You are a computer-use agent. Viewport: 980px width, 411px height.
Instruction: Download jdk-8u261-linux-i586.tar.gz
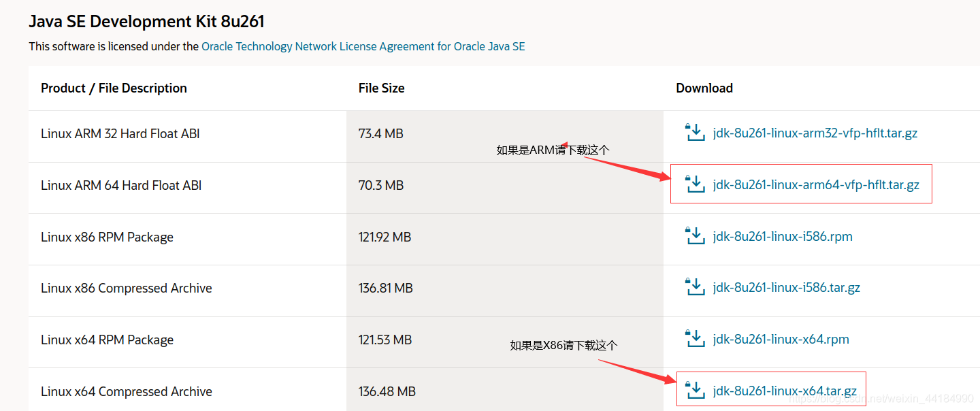(787, 288)
